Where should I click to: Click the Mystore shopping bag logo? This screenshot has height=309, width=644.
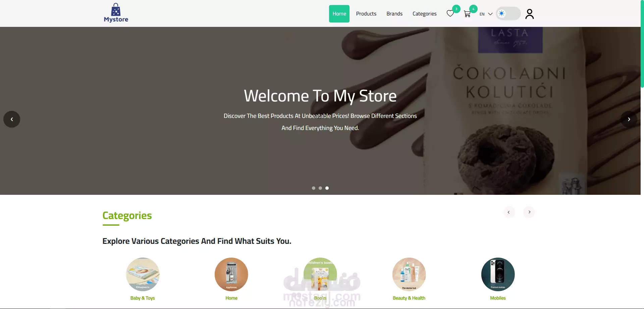(x=116, y=13)
